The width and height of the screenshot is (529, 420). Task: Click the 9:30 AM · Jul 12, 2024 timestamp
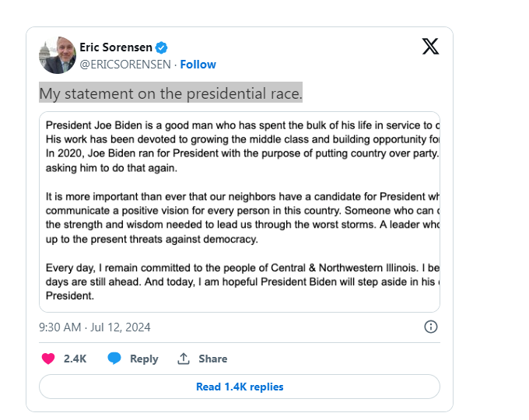tap(95, 327)
